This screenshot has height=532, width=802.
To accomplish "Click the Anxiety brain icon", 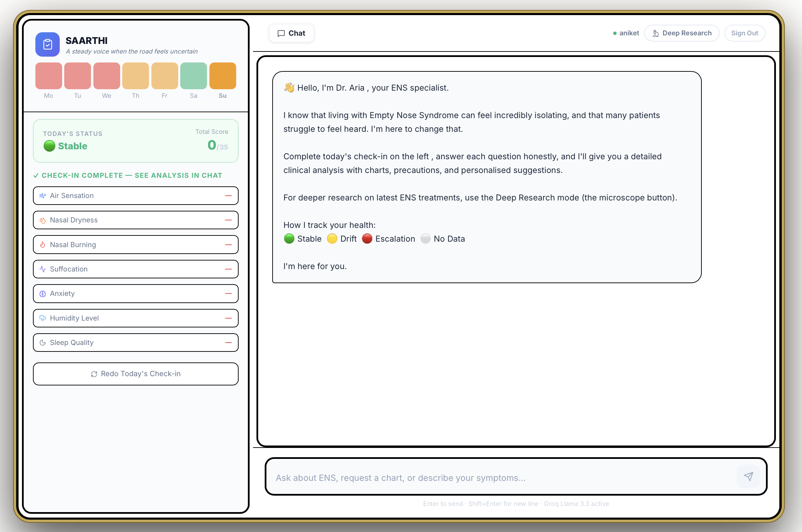I will pyautogui.click(x=43, y=294).
